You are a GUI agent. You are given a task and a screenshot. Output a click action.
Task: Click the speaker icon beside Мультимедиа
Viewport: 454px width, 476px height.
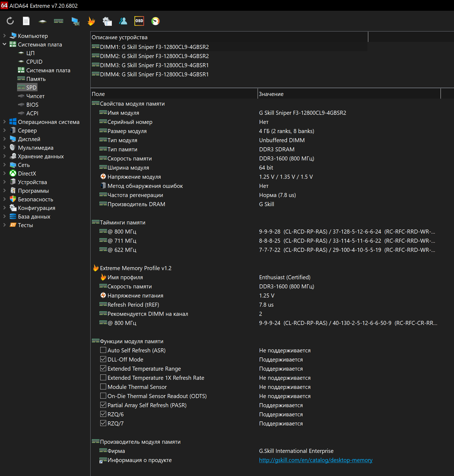pyautogui.click(x=12, y=148)
